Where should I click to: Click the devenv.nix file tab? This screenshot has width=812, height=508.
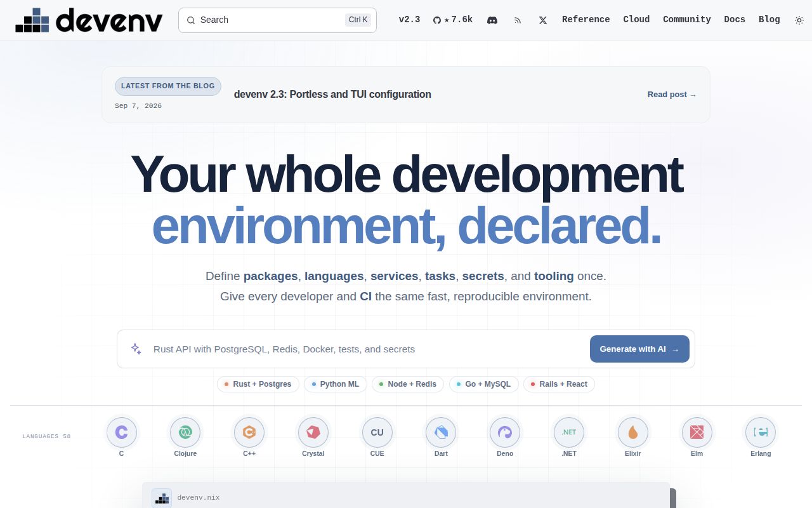coord(199,498)
